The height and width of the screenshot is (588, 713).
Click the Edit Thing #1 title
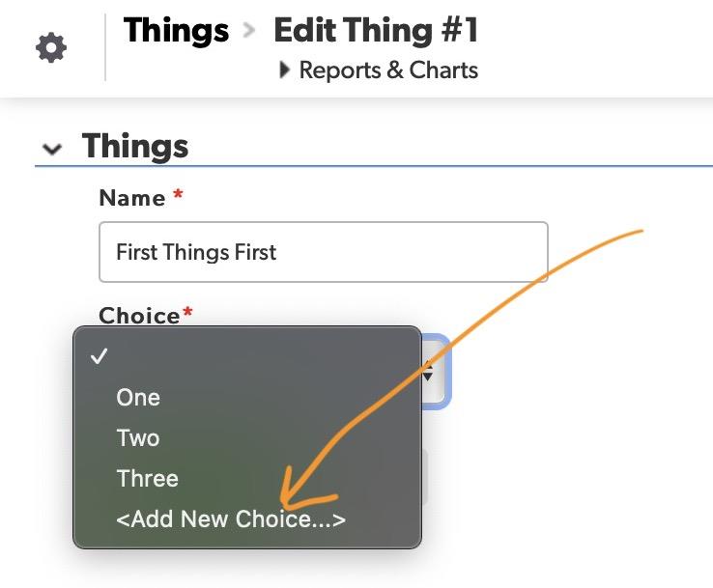pos(376,31)
